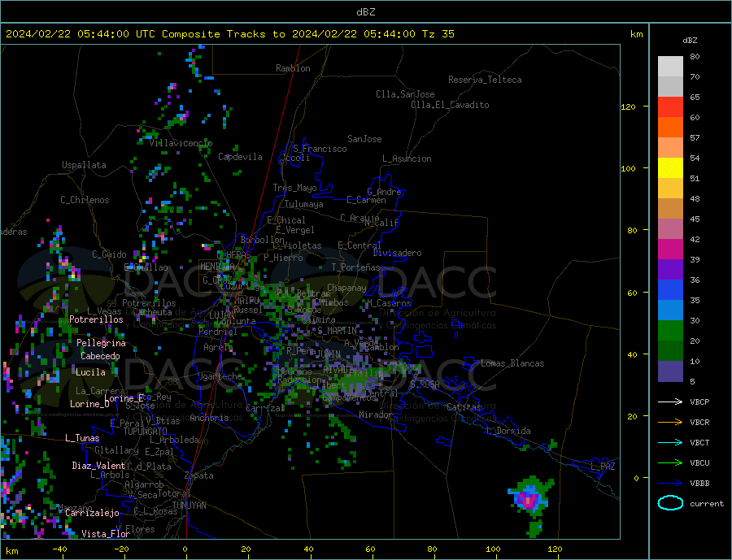Click the 20 dBZ green swatch
732x560 pixels.
[670, 331]
